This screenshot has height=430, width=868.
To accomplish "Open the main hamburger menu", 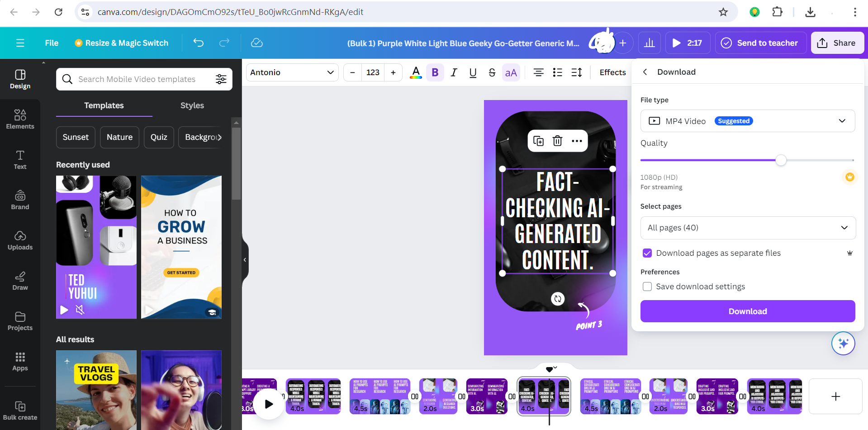I will 20,43.
